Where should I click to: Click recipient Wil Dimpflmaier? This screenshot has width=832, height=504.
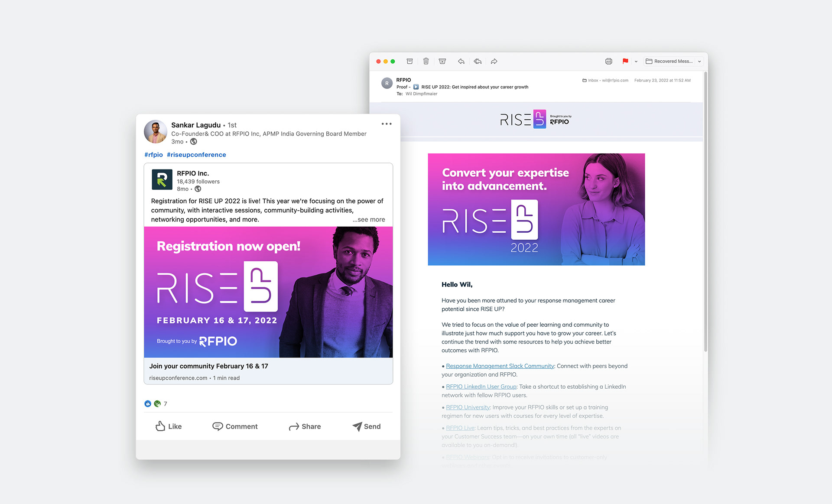click(421, 94)
